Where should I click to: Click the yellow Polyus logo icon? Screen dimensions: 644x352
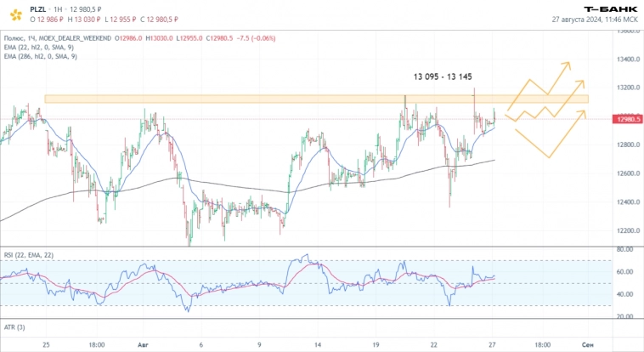(x=14, y=12)
